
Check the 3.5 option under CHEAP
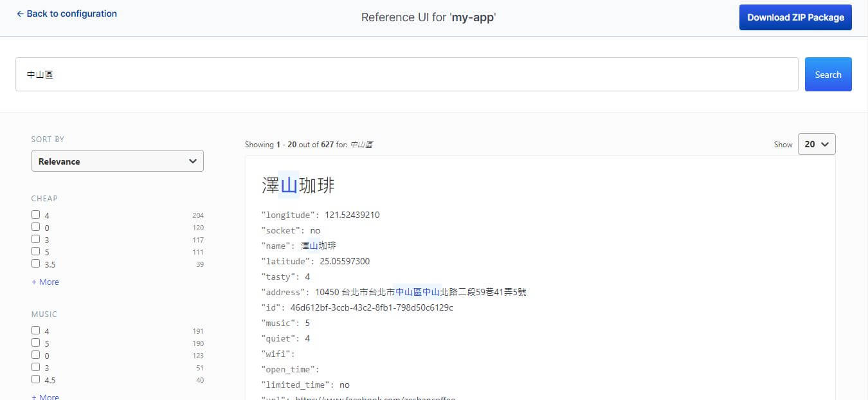pos(35,263)
